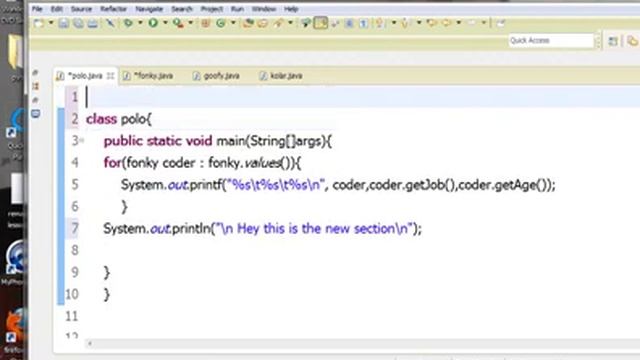
Task: Expand the Search toolbar dropdown arrow
Action: click(x=290, y=23)
